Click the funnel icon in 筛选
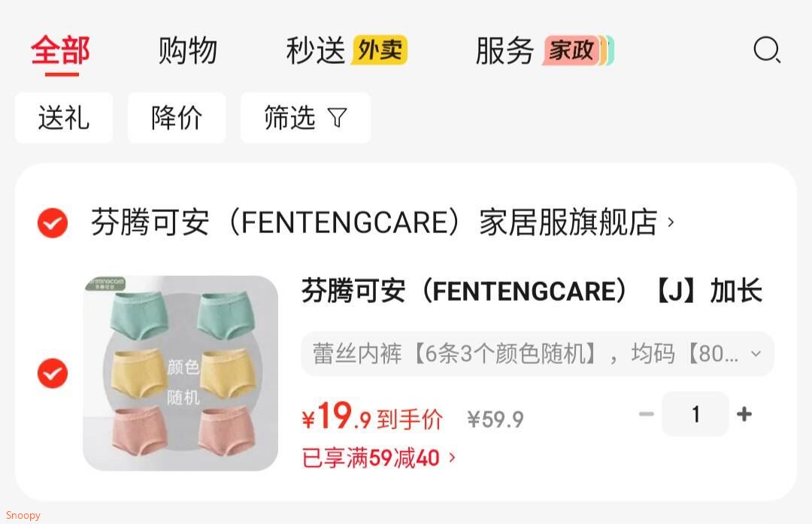The height and width of the screenshot is (524, 812). coord(337,117)
